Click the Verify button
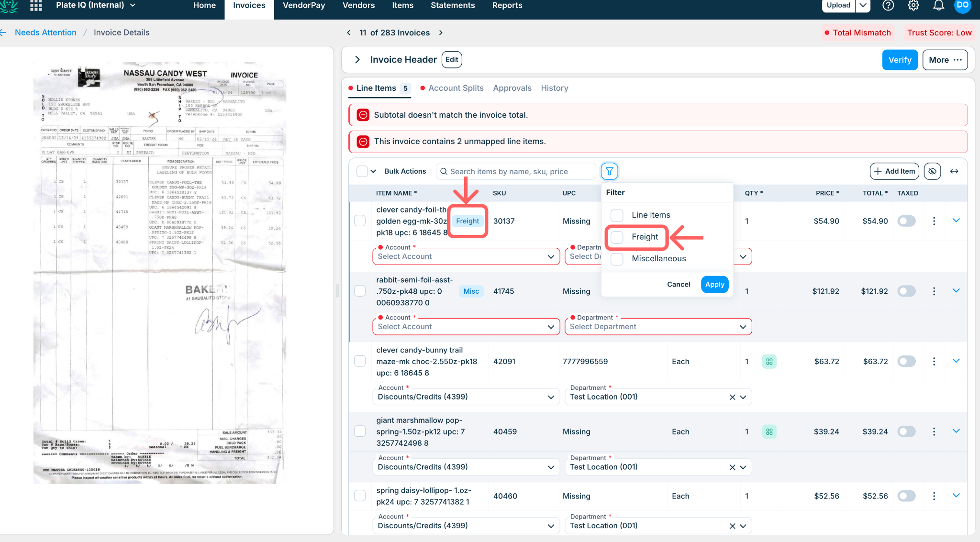Screen dimensions: 980x542 tap(900, 60)
